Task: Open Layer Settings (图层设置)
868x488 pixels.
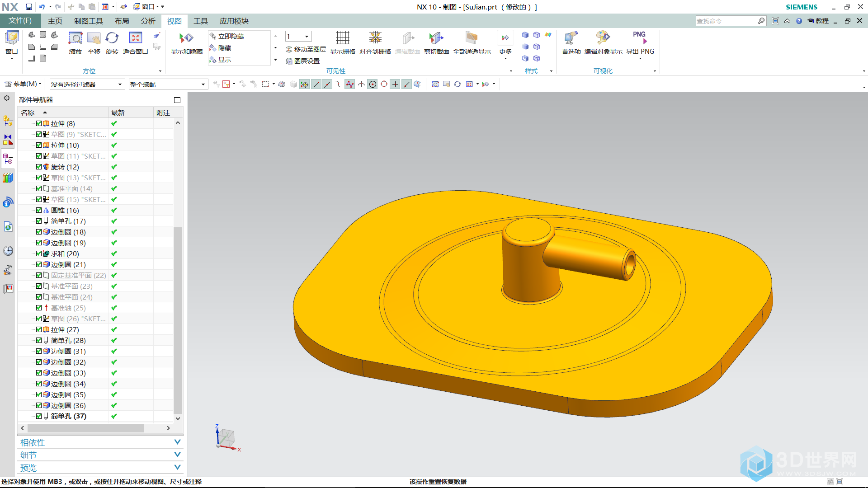Action: click(302, 61)
